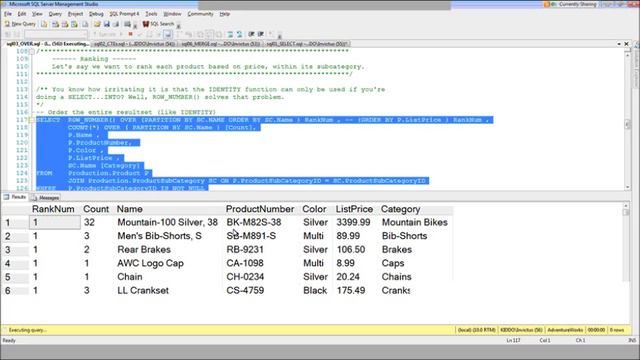Expand the SQL Search toolbar overflow options
Viewport: 640px width, 360px height.
tap(178, 25)
